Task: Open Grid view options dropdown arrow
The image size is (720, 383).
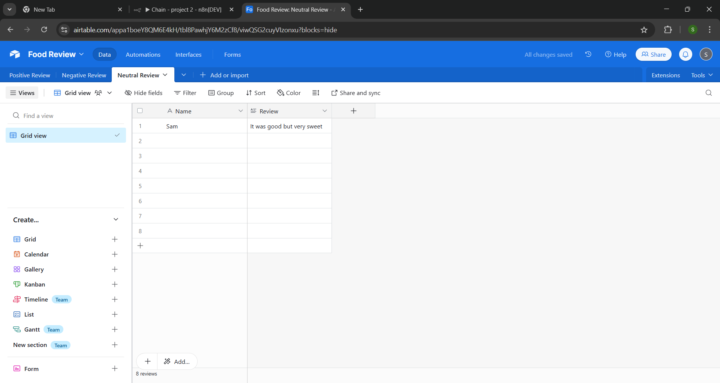Action: [109, 93]
